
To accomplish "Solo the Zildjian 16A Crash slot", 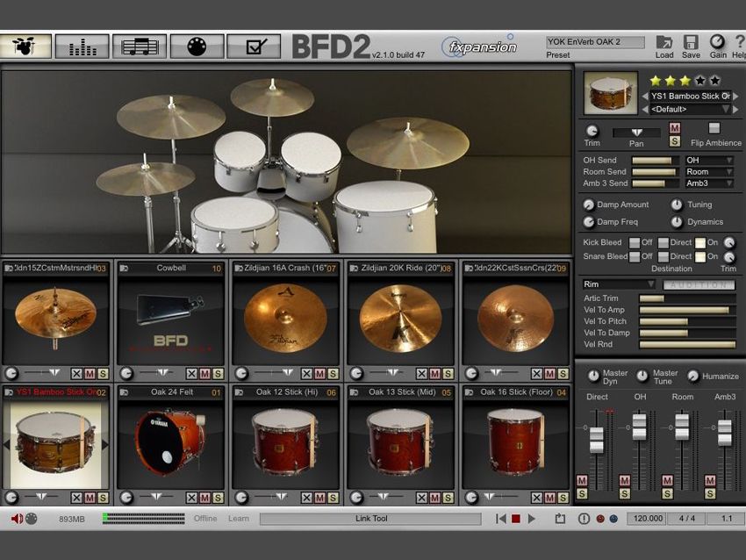I will 333,374.
